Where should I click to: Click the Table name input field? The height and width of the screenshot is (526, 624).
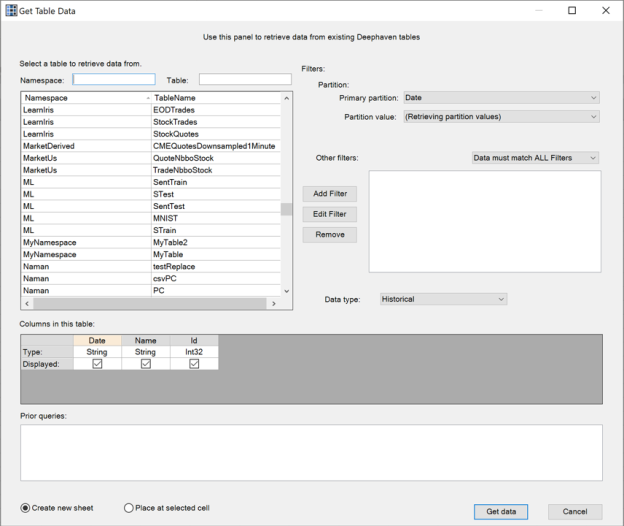pyautogui.click(x=245, y=79)
